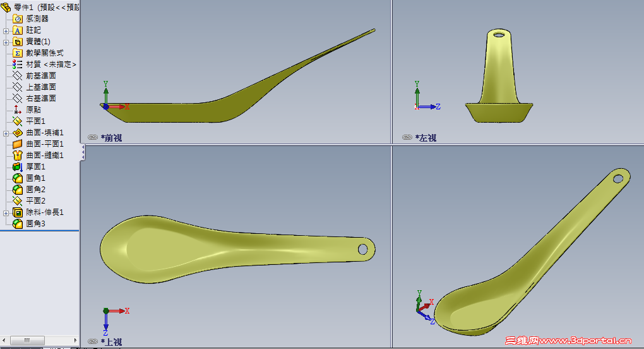Click the 圓角1 fillet icon

click(17, 178)
